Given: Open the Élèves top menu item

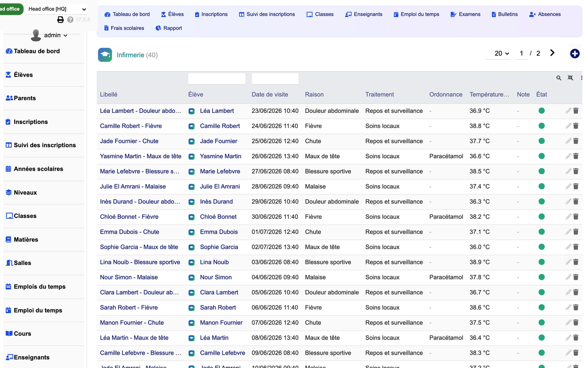Looking at the screenshot, I should click(x=172, y=14).
